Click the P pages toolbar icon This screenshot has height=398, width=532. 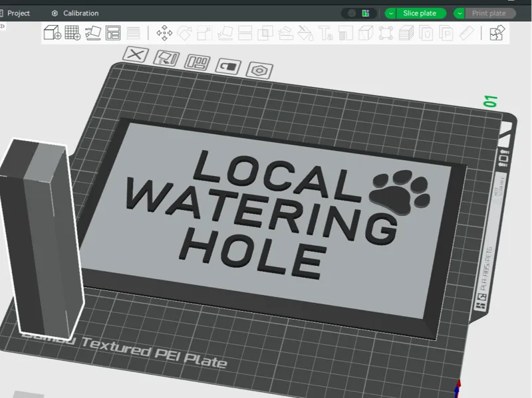point(446,33)
